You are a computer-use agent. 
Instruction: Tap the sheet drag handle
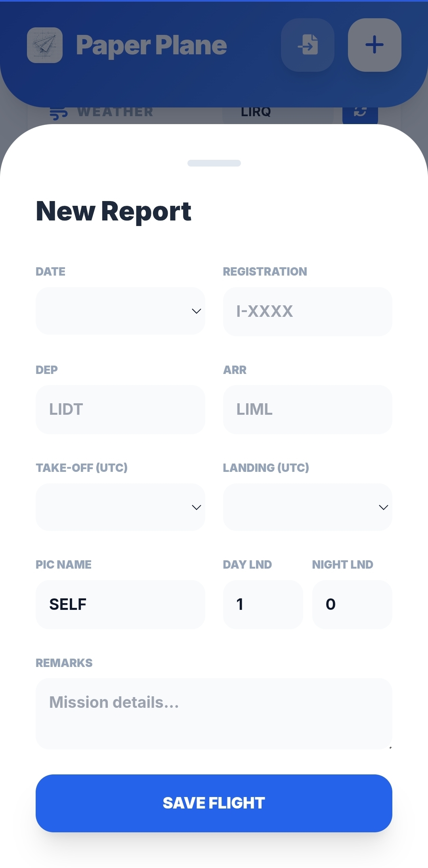tap(214, 163)
